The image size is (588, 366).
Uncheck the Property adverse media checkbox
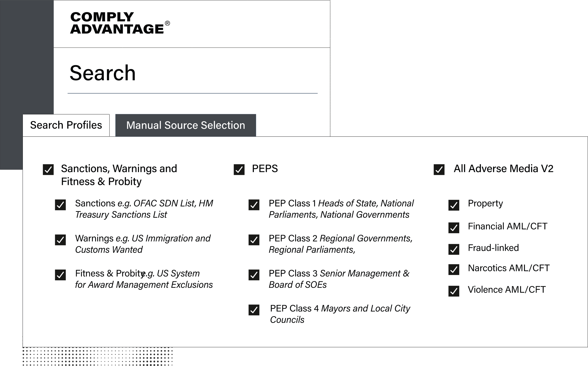(454, 205)
